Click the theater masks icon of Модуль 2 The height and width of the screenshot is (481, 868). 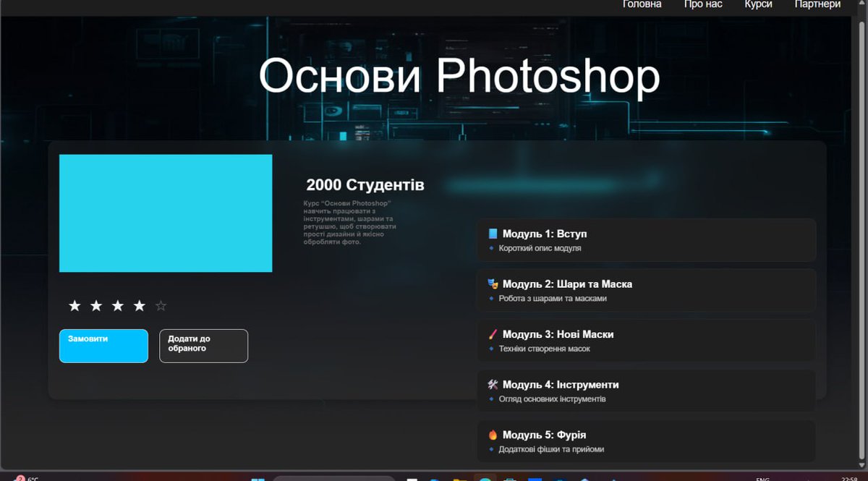click(493, 284)
